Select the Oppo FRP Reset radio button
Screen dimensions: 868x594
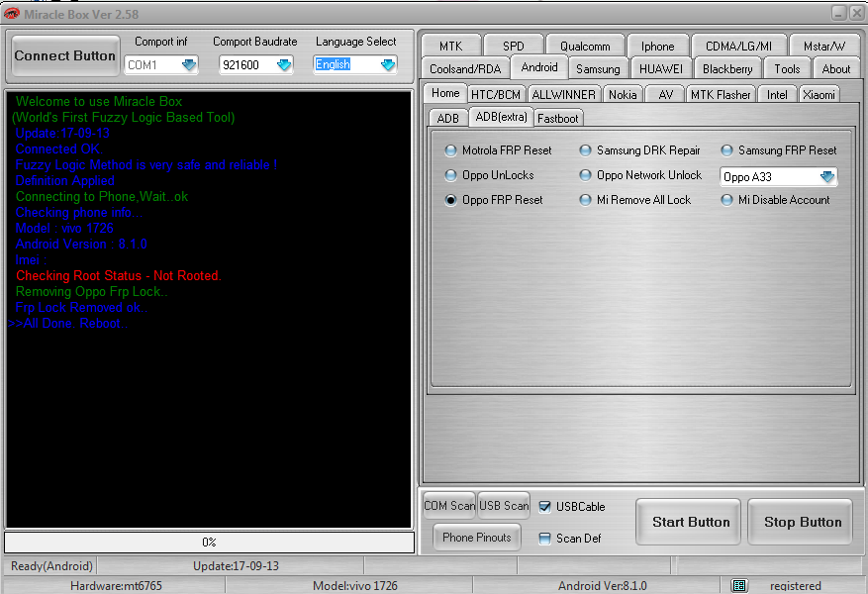click(x=451, y=200)
